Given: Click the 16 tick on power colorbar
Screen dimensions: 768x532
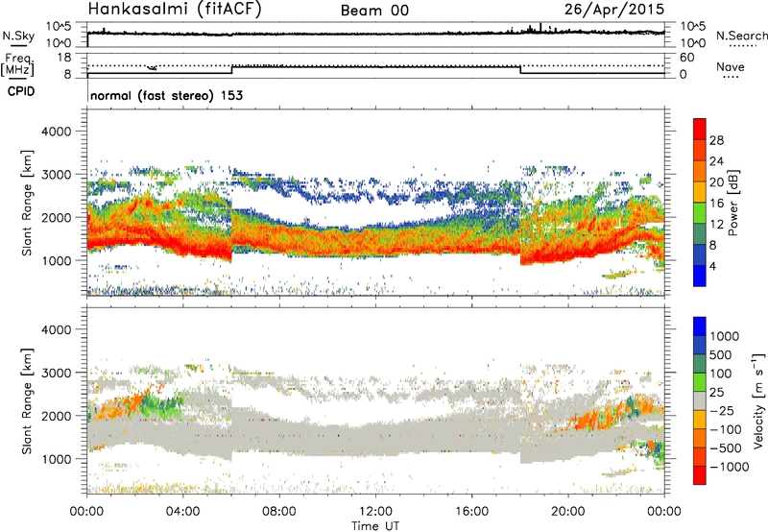Looking at the screenshot, I should [x=716, y=204].
